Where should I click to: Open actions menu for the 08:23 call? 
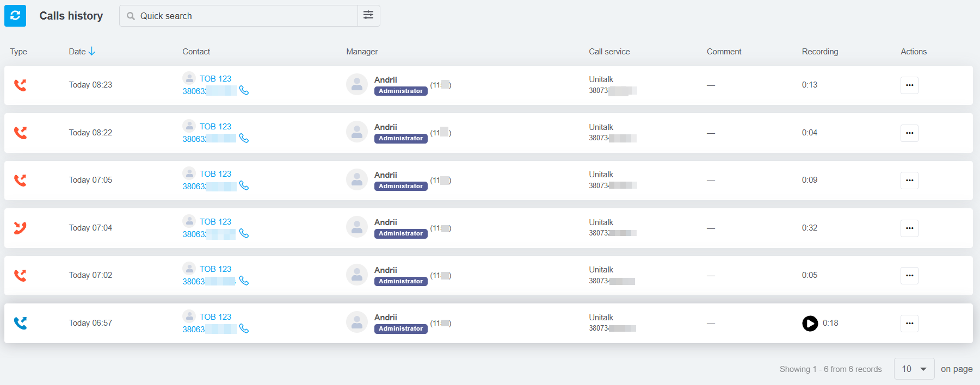[909, 85]
